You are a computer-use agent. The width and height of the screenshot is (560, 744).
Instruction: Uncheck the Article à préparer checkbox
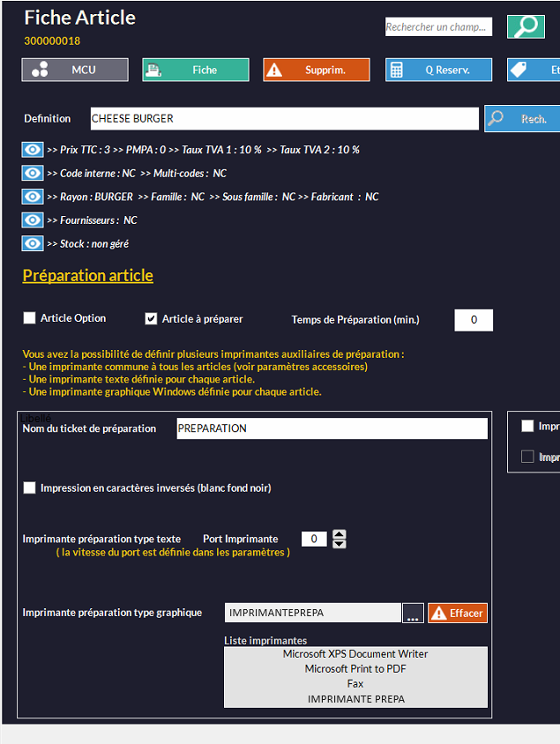(151, 319)
